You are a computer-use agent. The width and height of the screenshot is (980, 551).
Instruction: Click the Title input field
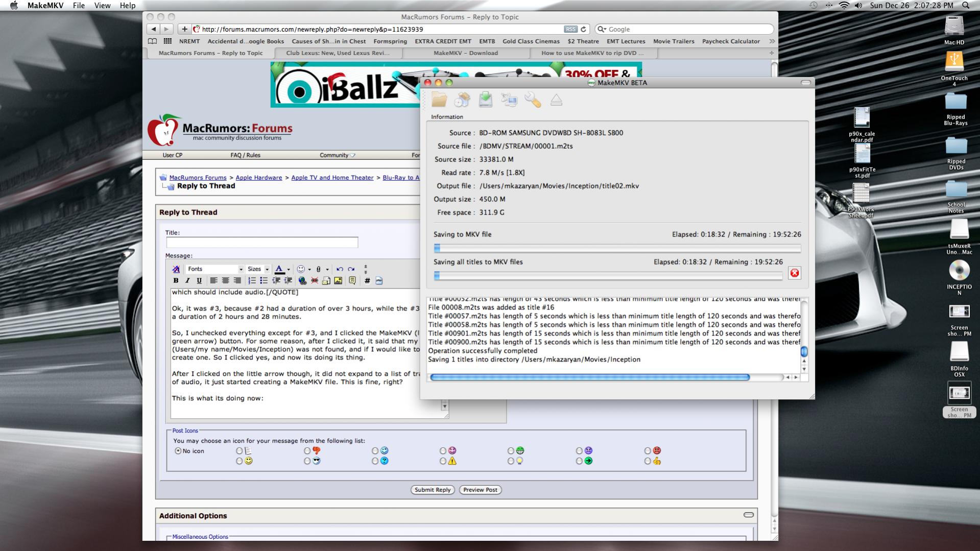click(x=262, y=242)
